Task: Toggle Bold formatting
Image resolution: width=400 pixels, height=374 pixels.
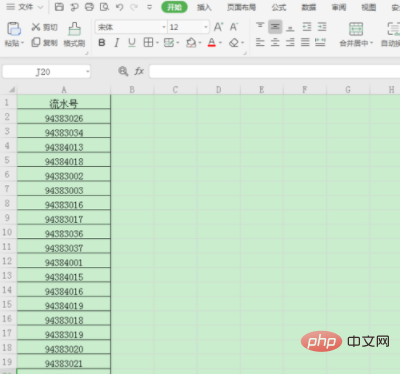Action: 102,42
